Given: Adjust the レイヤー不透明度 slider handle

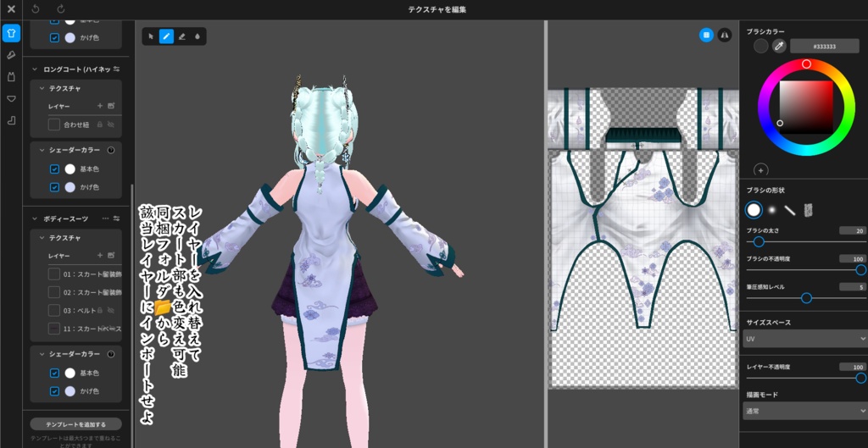Looking at the screenshot, I should (x=861, y=378).
